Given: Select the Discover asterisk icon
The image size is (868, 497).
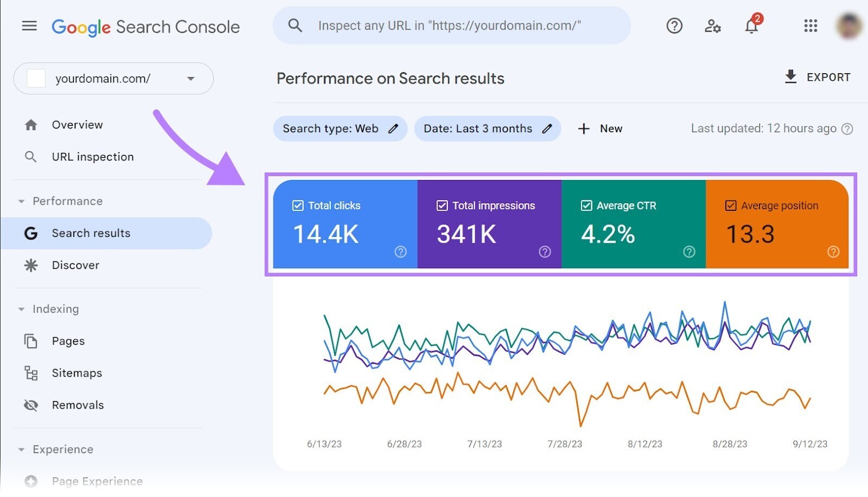Looking at the screenshot, I should click(x=31, y=265).
